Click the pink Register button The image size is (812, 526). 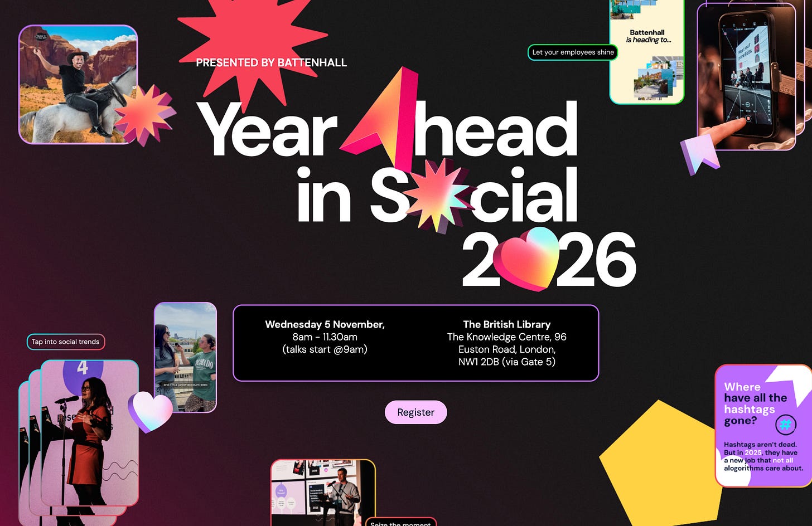(415, 412)
